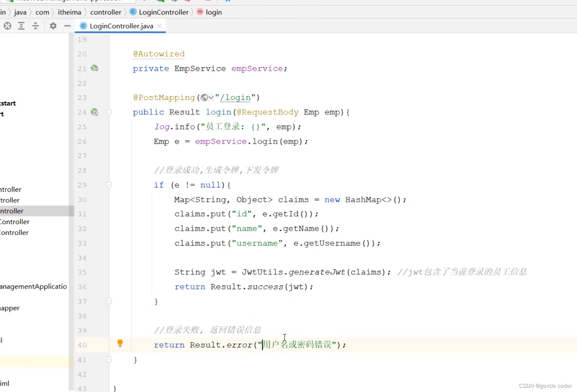Collapse the login method fold marker on line 24
The image size is (577, 392).
point(109,112)
